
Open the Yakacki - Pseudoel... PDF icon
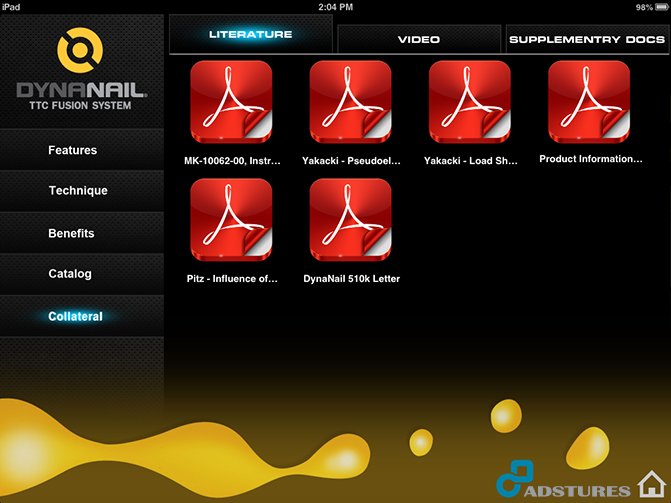pyautogui.click(x=350, y=102)
